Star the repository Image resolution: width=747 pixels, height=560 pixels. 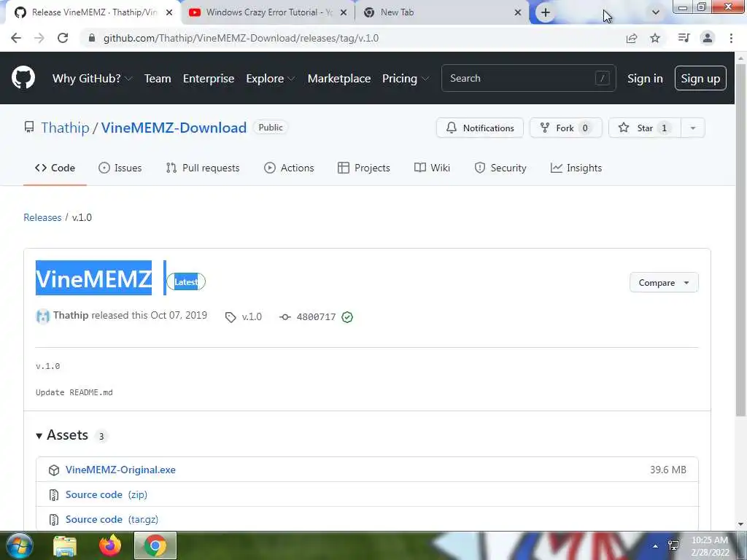pyautogui.click(x=645, y=128)
